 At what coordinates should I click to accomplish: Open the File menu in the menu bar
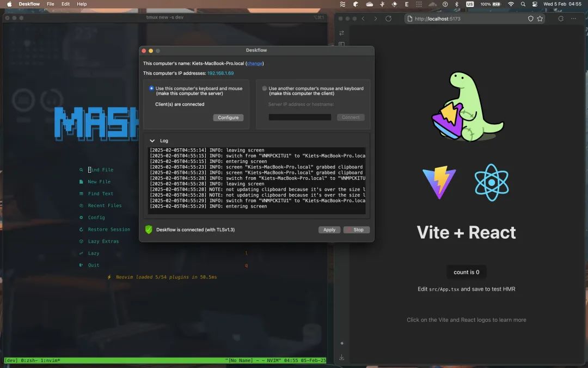[50, 4]
